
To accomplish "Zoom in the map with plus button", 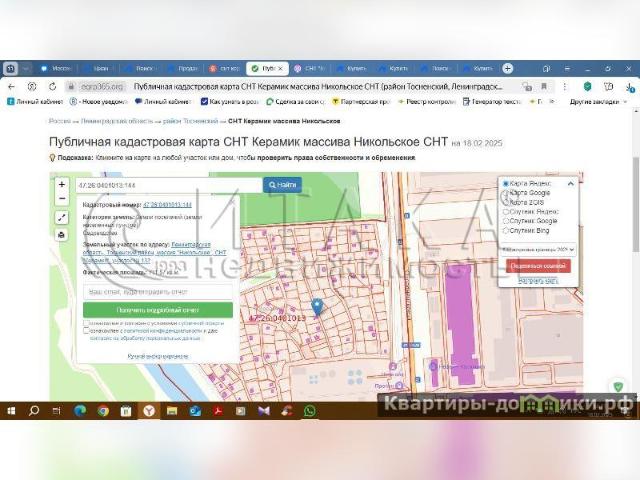I will coord(62,185).
